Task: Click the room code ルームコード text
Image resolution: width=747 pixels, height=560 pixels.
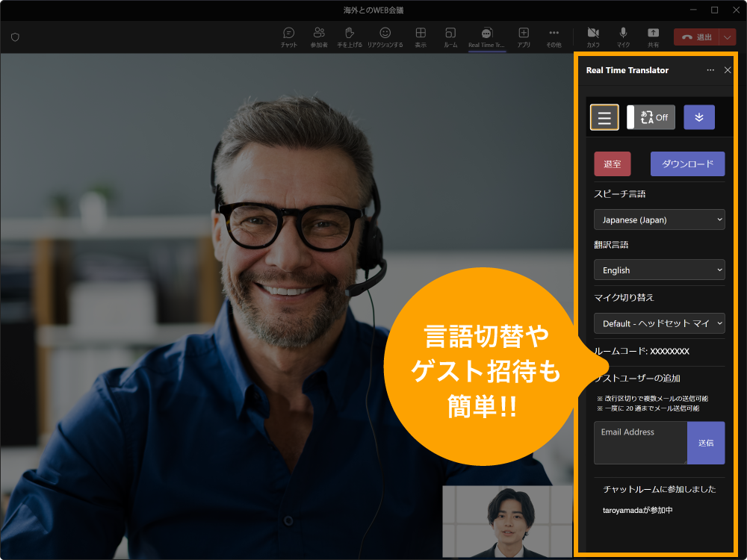Action: 641,351
